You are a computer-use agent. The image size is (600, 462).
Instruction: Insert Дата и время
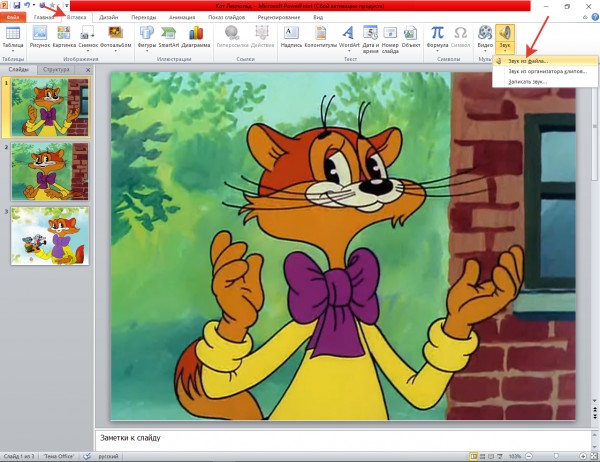(370, 39)
